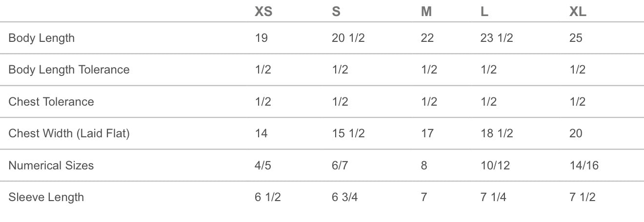Screen dimensions: 644x222
Task: Click the S body length value 20 1/2
Action: point(348,38)
